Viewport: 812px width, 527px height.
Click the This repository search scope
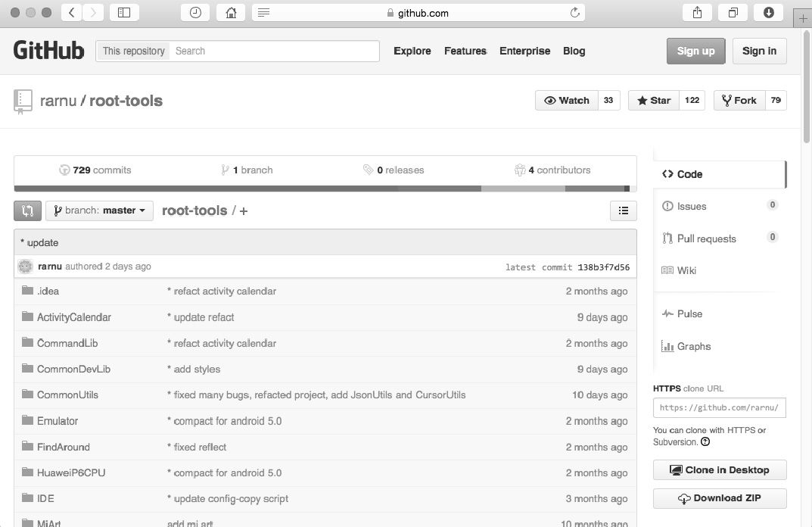[x=134, y=51]
